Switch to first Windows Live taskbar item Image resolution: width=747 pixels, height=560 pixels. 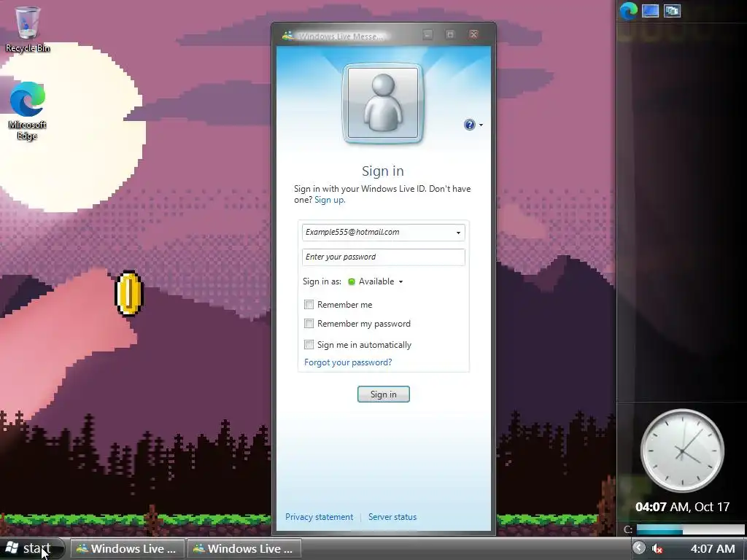click(128, 548)
